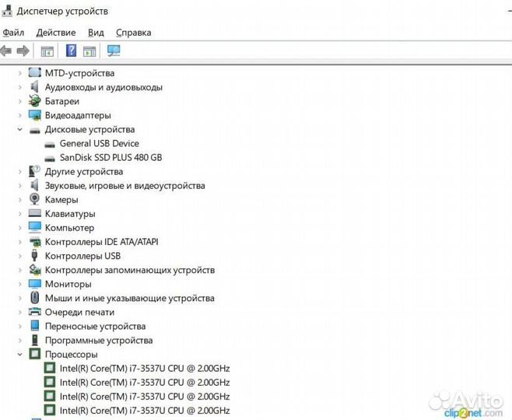Select the Переносные устройства label
Image resolution: width=512 pixels, height=420 pixels.
pos(96,327)
